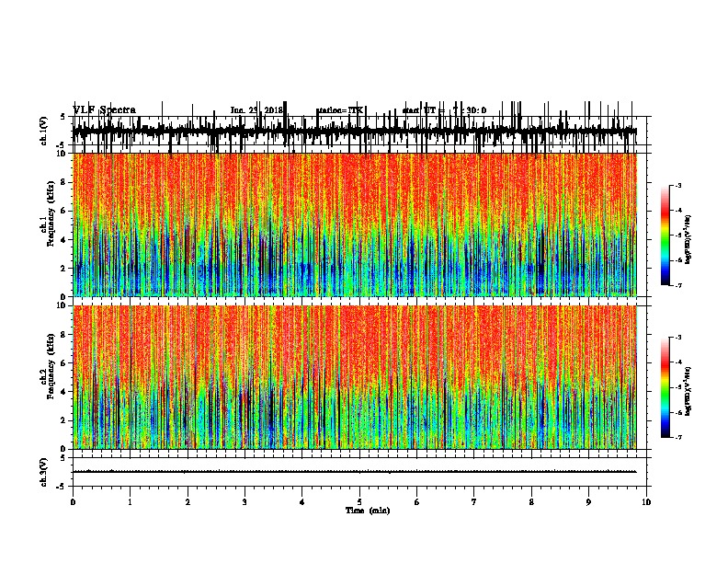Viewport: 728px width, 563px height.
Task: Click the 'VLF Spectra' plot title
Action: pos(104,110)
